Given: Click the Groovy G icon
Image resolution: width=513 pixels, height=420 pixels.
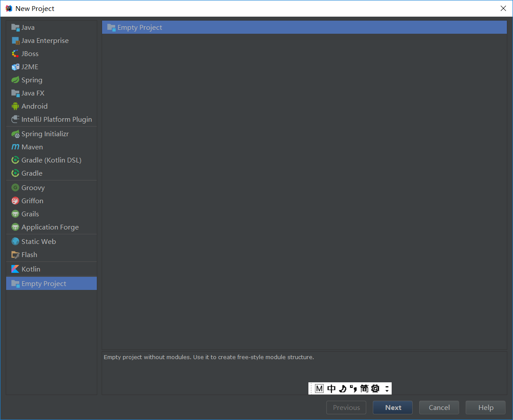Looking at the screenshot, I should (15, 187).
